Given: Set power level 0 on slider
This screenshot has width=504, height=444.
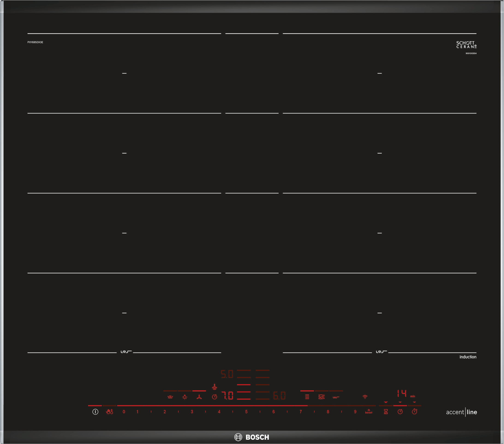Looking at the screenshot, I should click(x=124, y=412).
